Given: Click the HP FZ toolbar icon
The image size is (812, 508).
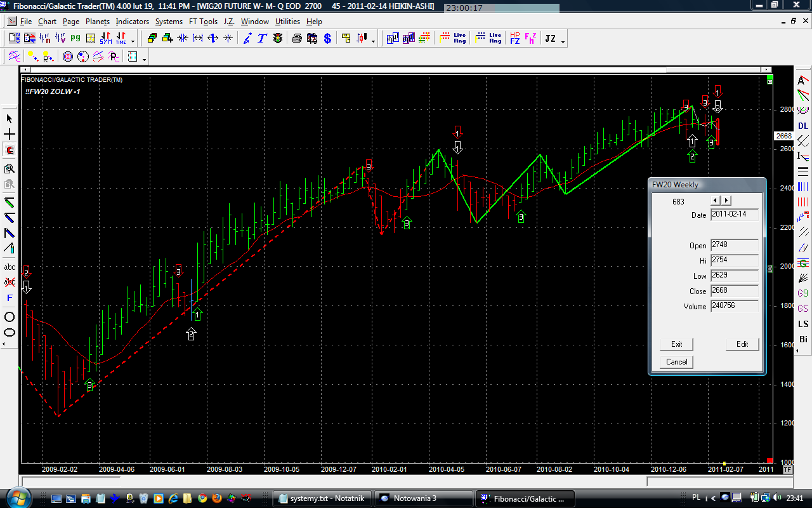Looking at the screenshot, I should (x=514, y=38).
